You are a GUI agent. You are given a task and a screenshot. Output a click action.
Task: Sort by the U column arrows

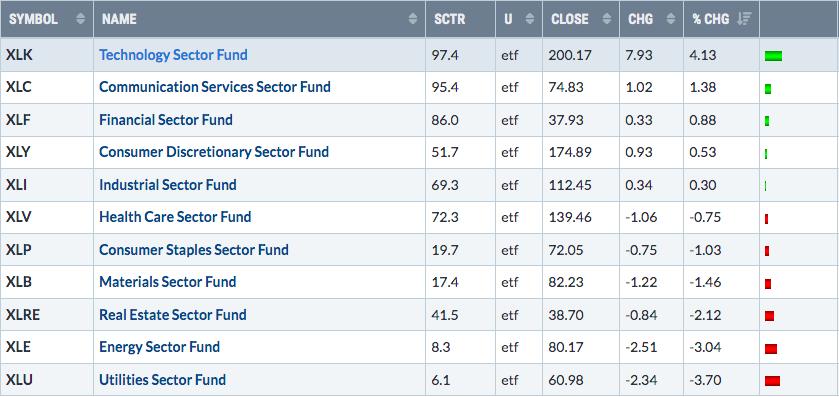[x=530, y=19]
